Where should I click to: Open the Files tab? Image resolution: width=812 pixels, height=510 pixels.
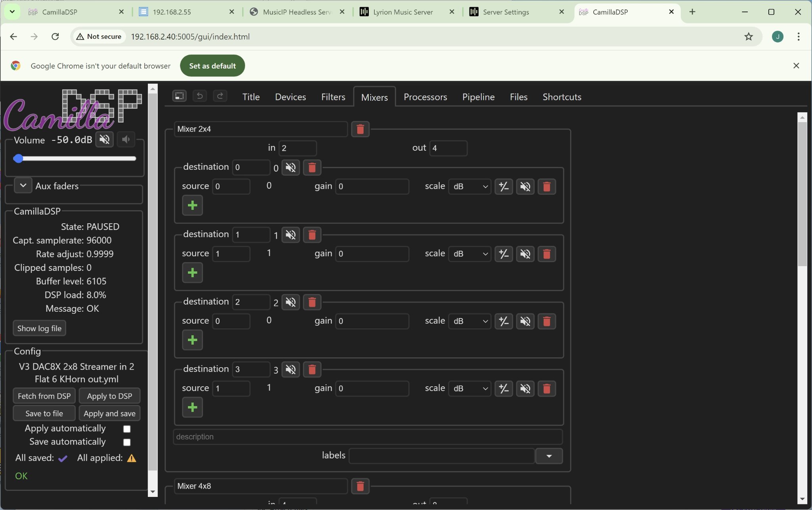tap(518, 97)
